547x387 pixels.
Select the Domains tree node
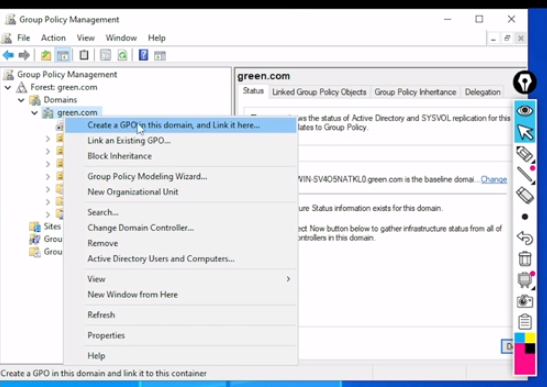pos(60,100)
